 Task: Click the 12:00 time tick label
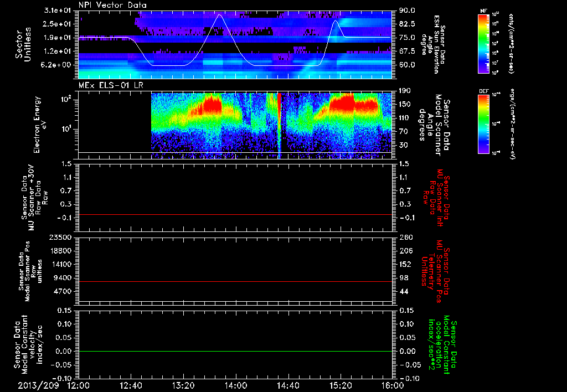coord(79,385)
